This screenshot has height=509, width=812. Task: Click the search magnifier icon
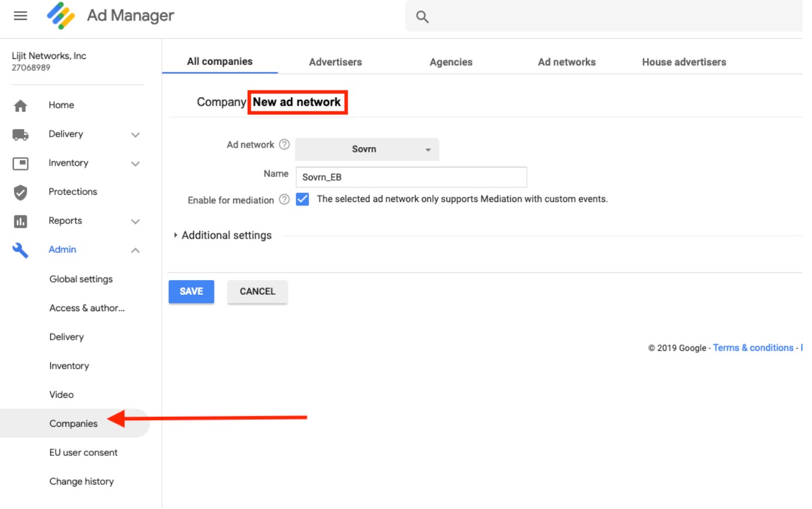point(422,17)
